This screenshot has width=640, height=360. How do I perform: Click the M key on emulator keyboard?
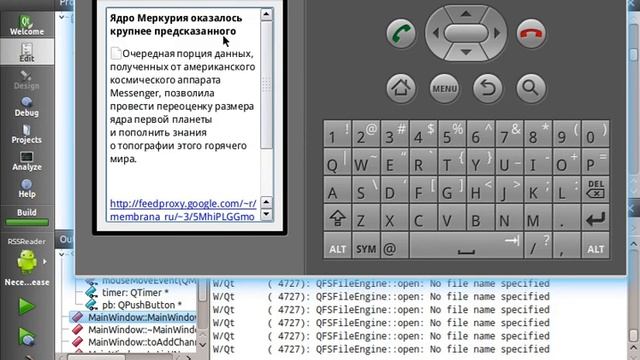pos(538,218)
